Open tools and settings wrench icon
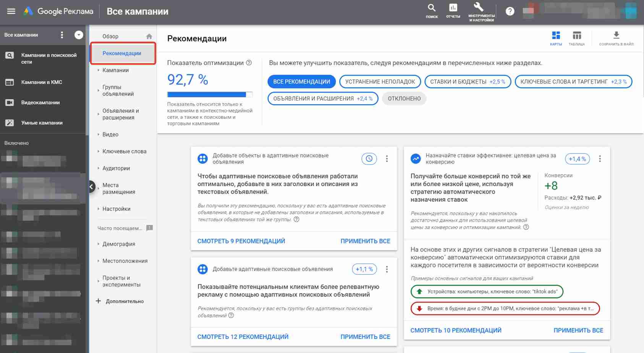The width and height of the screenshot is (644, 353). tap(481, 11)
